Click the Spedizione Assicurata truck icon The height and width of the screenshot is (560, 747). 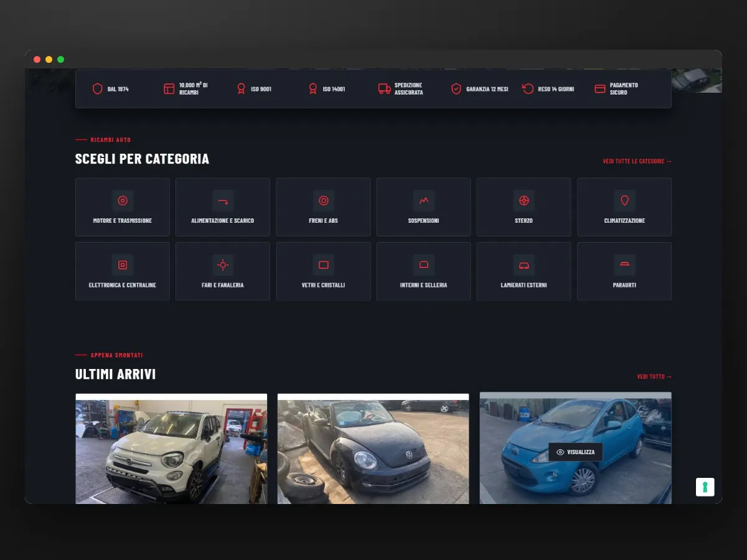point(385,89)
